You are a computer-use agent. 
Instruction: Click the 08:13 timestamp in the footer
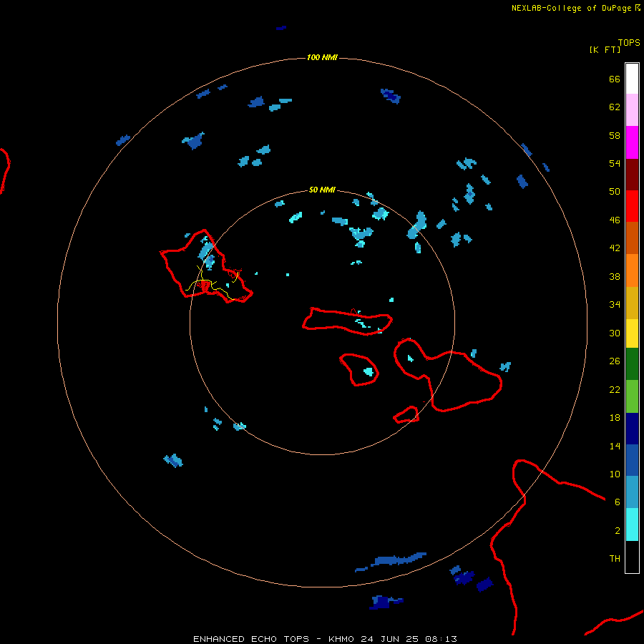coord(441,639)
